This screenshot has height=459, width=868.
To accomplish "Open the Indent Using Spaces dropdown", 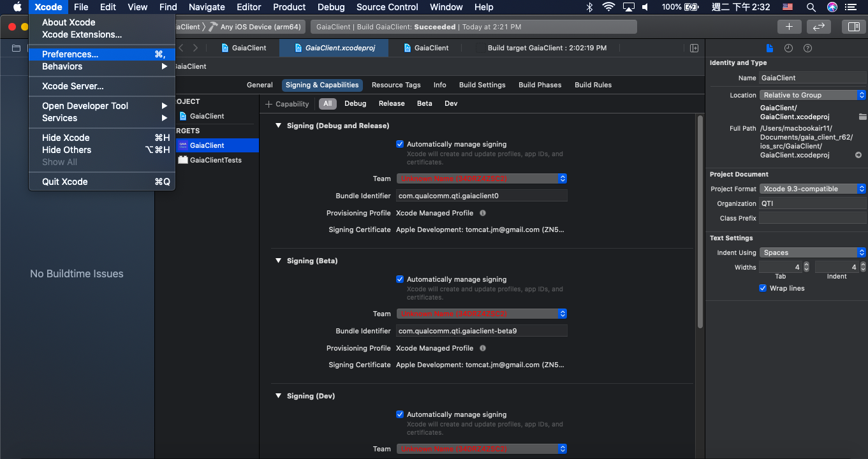I will click(x=813, y=252).
